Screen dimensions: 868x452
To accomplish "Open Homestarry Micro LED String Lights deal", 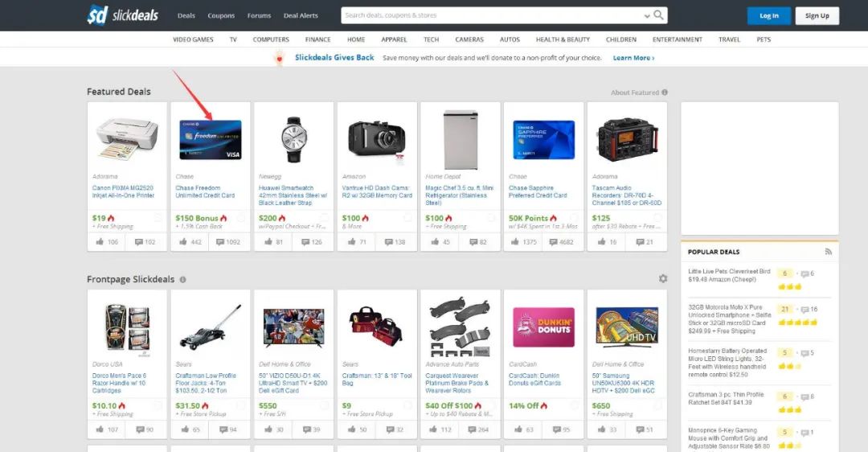I will [x=727, y=363].
